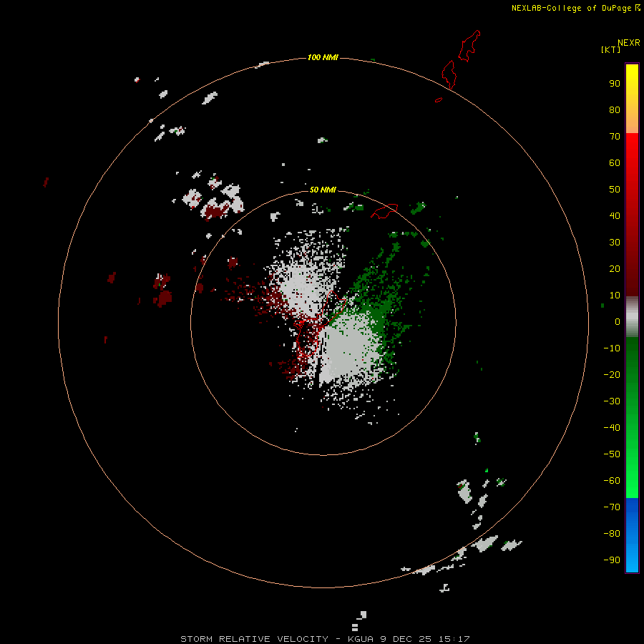Click the -90 value on the velocity scale
The height and width of the screenshot is (644, 644).
(612, 560)
